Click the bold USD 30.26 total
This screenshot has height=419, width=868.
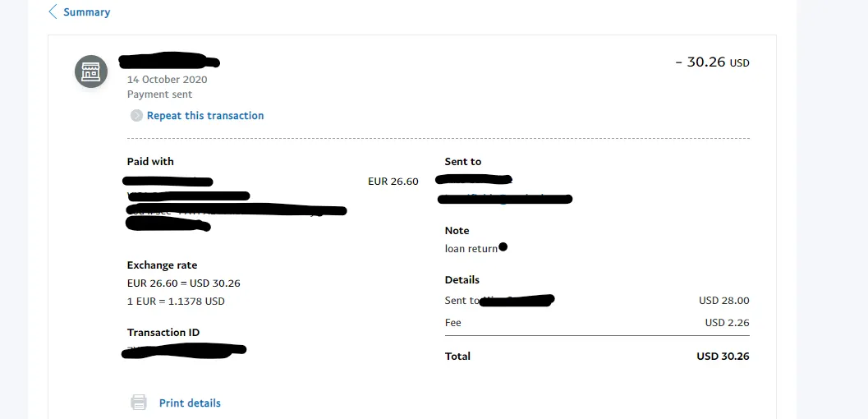coord(723,357)
